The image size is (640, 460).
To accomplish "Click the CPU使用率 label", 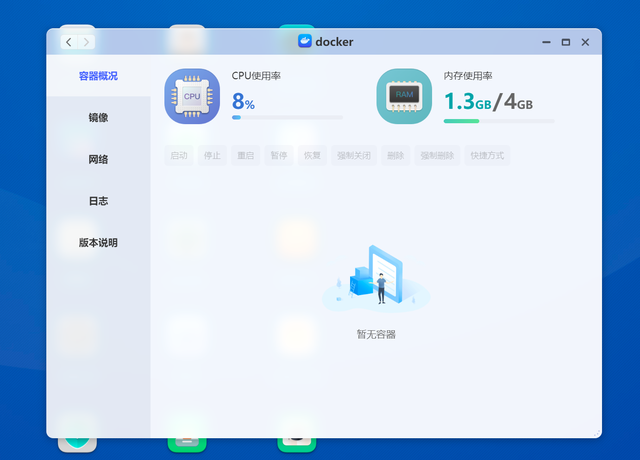I will [x=256, y=76].
